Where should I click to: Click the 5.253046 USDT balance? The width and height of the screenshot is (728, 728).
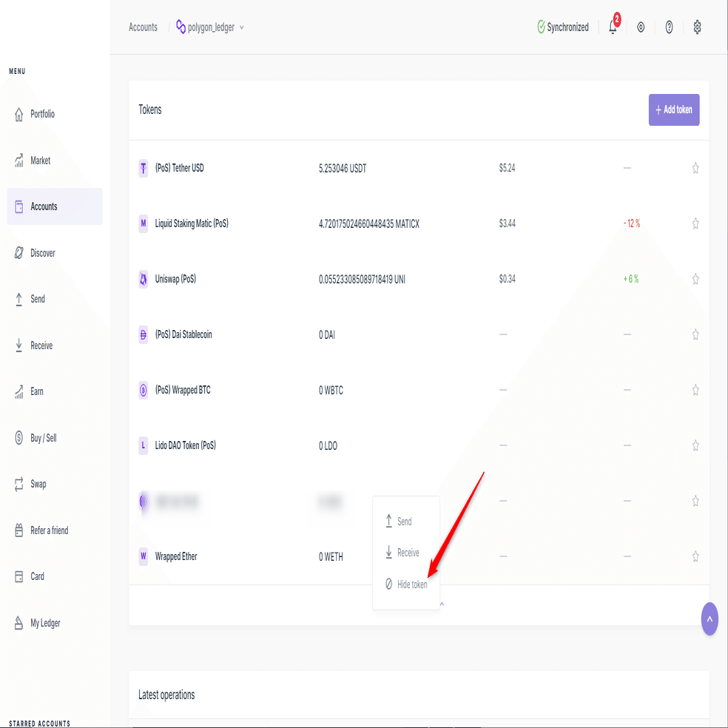343,169
